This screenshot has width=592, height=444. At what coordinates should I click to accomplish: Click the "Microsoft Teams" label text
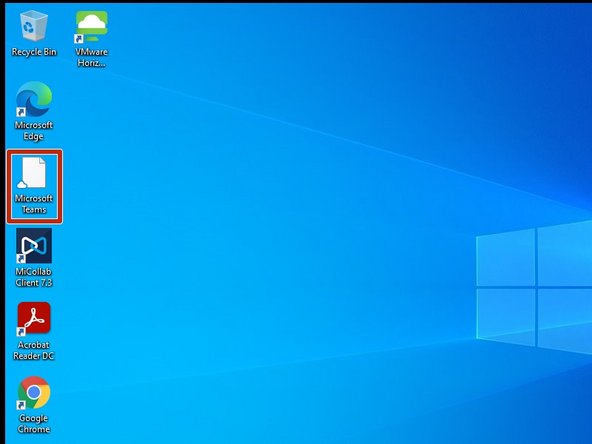pos(34,204)
